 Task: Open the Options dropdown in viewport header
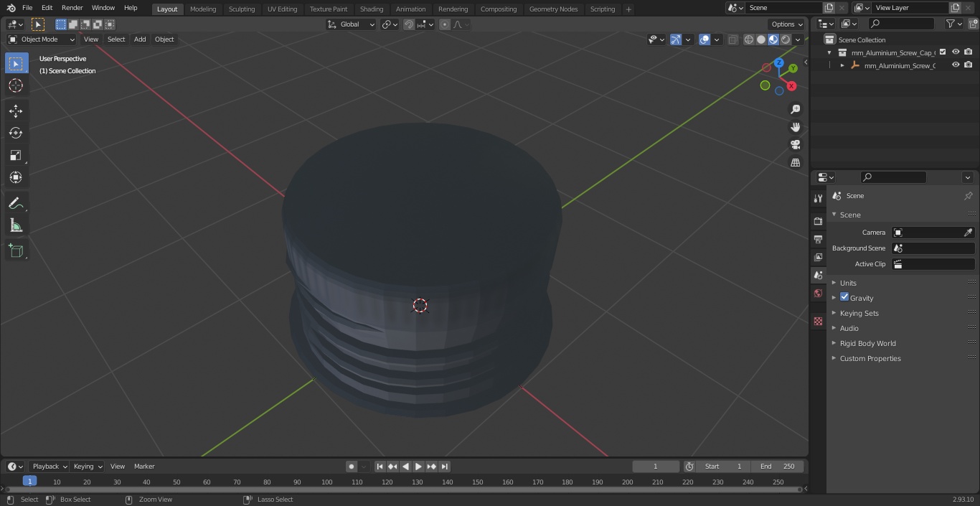tap(787, 24)
